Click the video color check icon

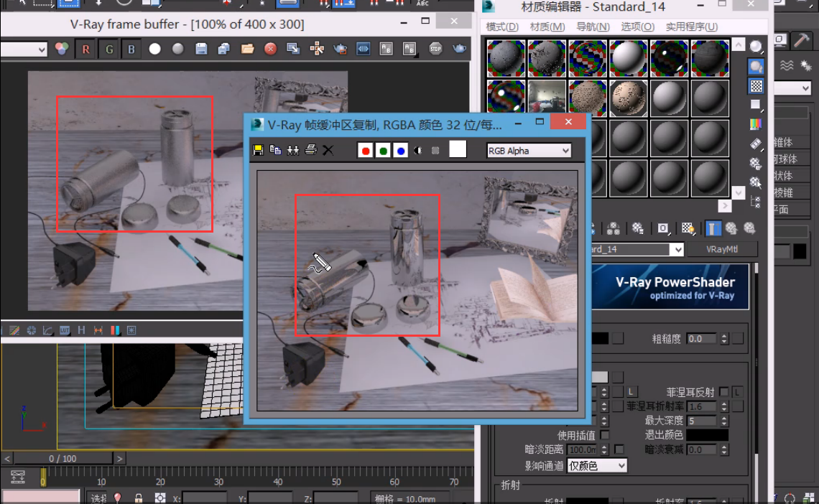(x=756, y=124)
